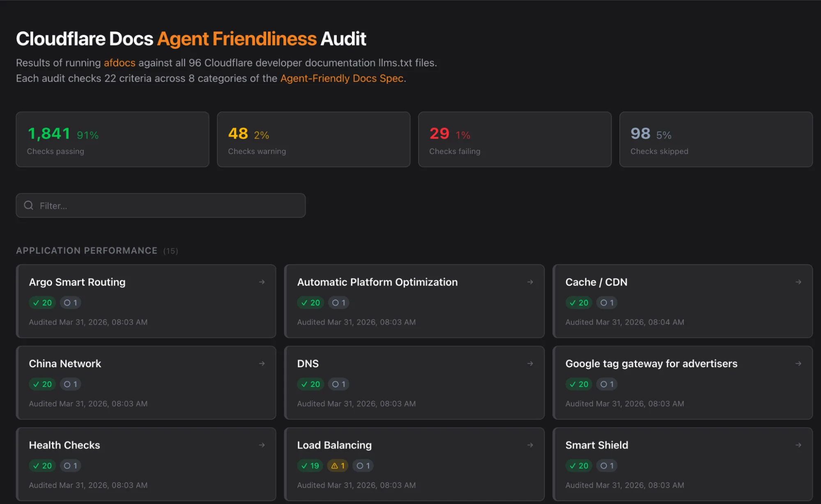The height and width of the screenshot is (504, 821).
Task: Click skipped badge 1 on Automatic Platform Optimization
Action: [x=339, y=303]
